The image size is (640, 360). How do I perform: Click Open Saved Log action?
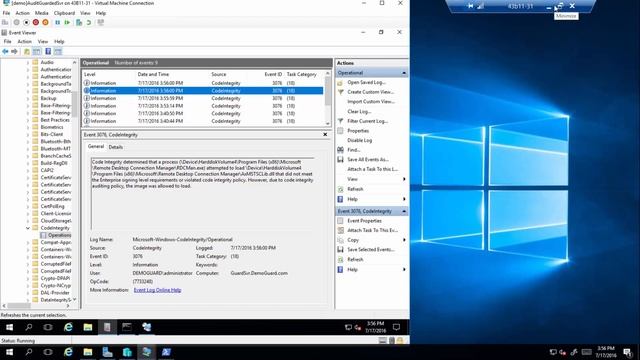click(x=366, y=82)
